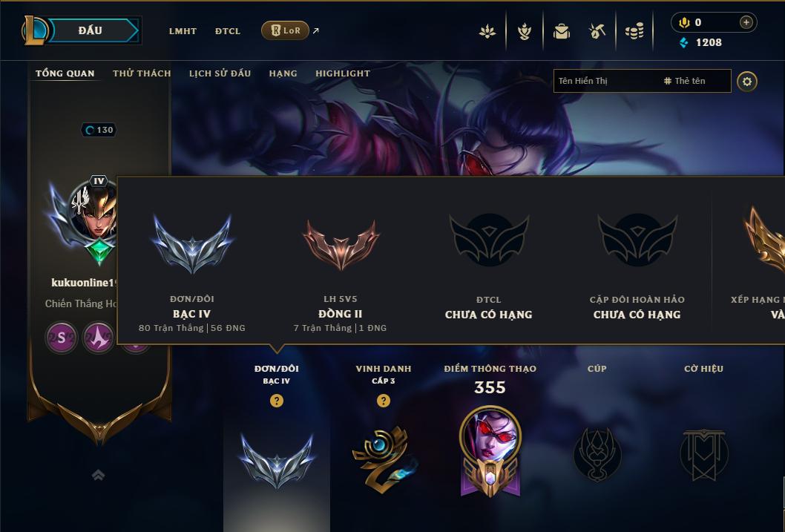The width and height of the screenshot is (785, 532).
Task: Open the Highlight tab
Action: click(x=343, y=73)
